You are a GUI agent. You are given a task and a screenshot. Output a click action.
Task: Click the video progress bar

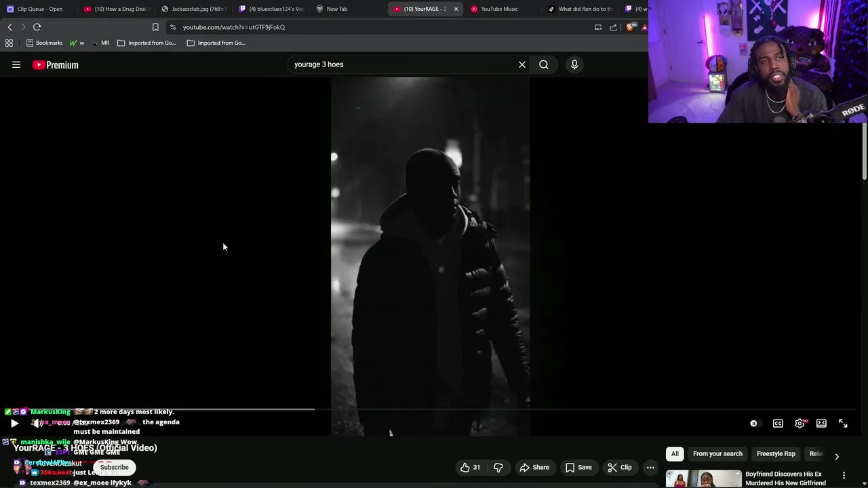431,409
